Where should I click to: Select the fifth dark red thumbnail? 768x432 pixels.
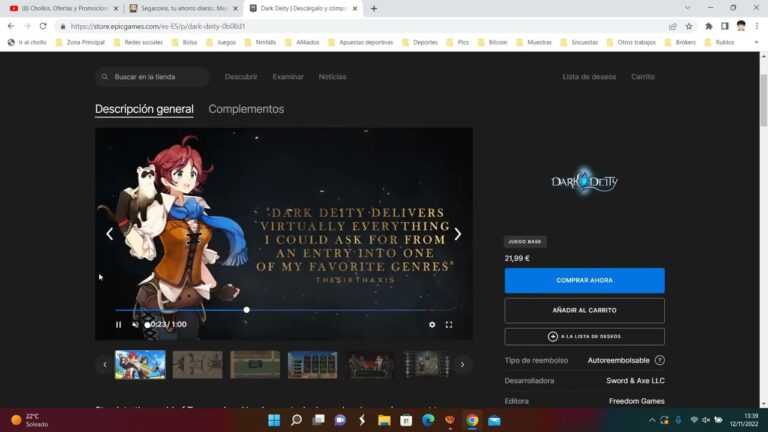point(370,364)
